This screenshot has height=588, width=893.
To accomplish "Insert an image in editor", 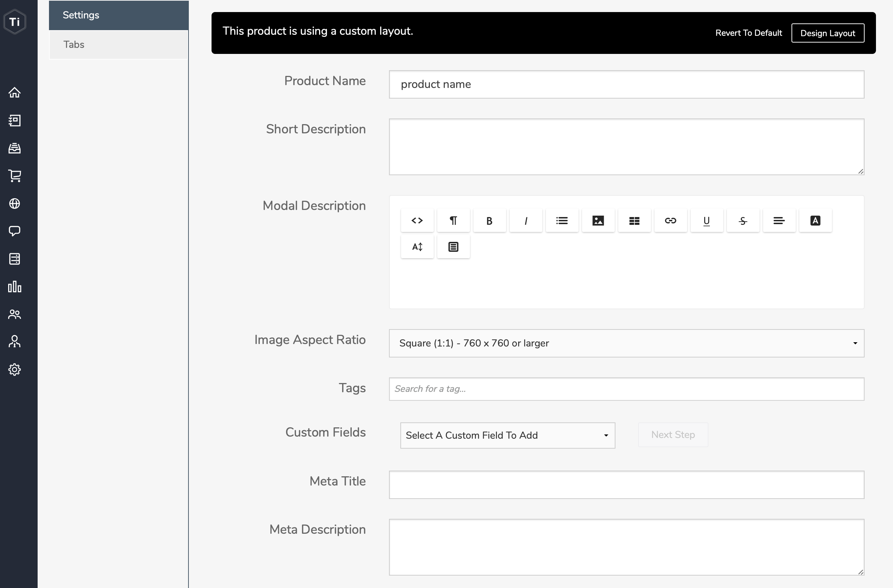I will (x=598, y=221).
